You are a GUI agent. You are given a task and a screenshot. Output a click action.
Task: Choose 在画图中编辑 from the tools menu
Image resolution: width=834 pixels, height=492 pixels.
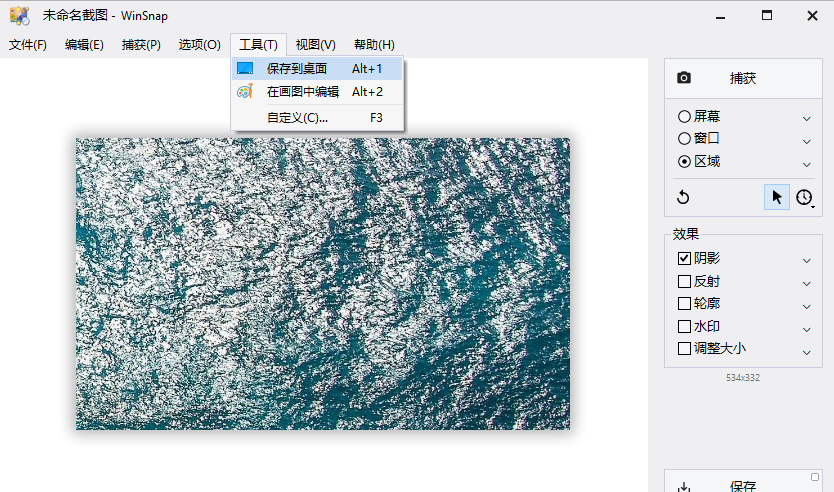[x=317, y=91]
